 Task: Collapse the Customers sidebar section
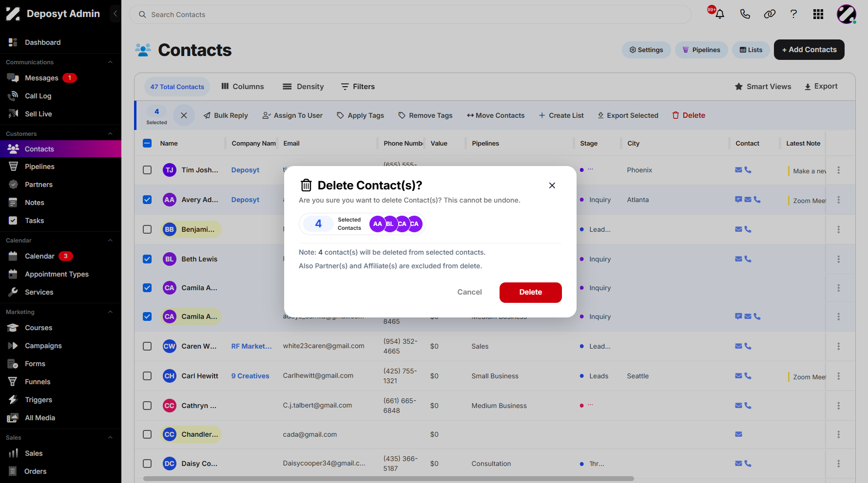110,134
